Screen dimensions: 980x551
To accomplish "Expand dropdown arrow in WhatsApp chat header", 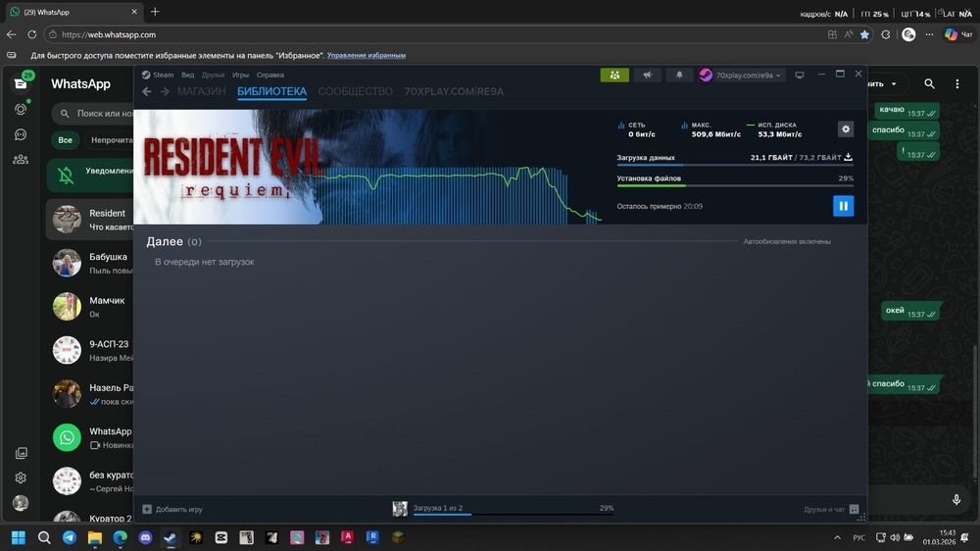I will (894, 83).
